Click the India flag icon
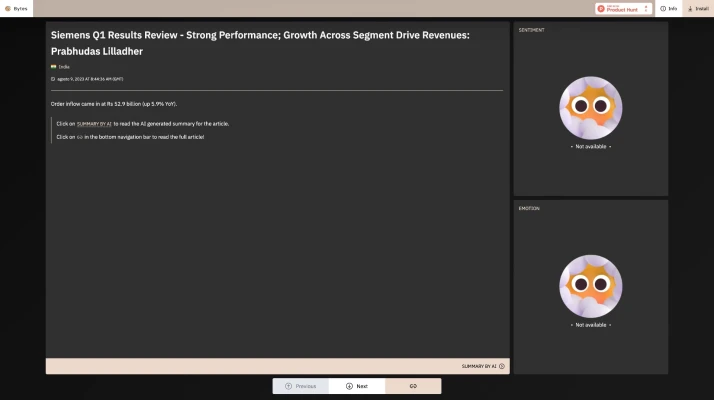Screen dimensions: 714x400 click(x=54, y=67)
